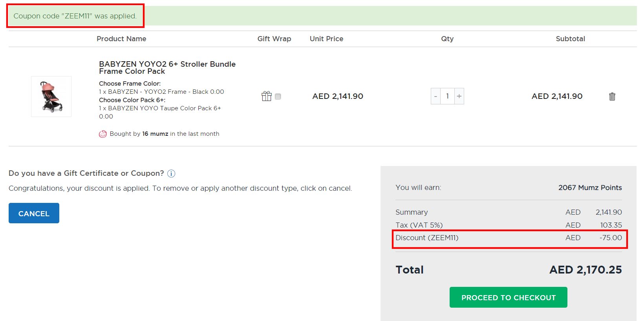Decrease quantity with the minus button
This screenshot has height=321, width=644.
tap(435, 96)
